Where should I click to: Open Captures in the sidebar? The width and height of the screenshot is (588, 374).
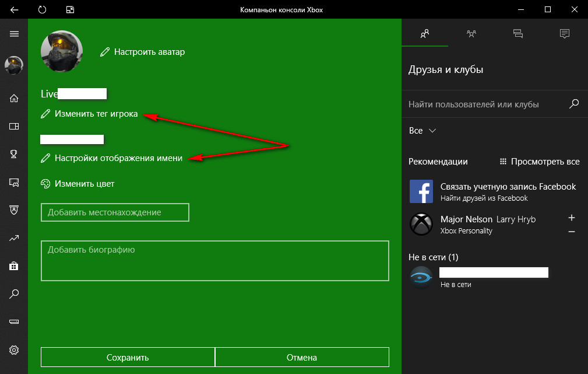coord(14,183)
